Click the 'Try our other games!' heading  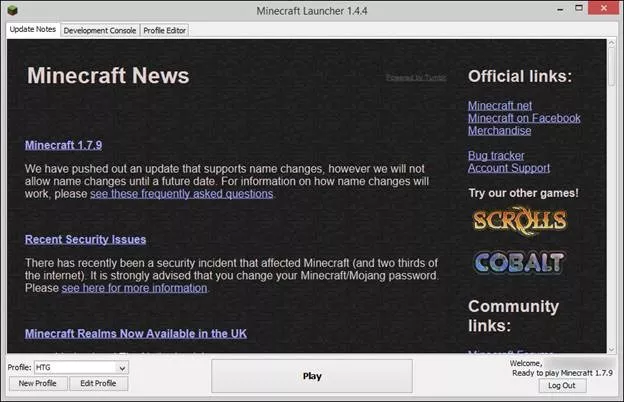[x=523, y=193]
